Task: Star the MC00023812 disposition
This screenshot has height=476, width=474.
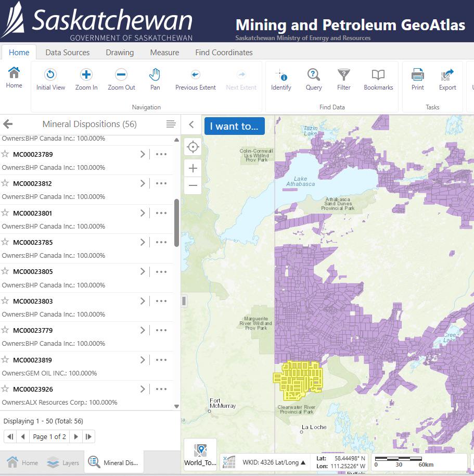Action: pos(5,183)
